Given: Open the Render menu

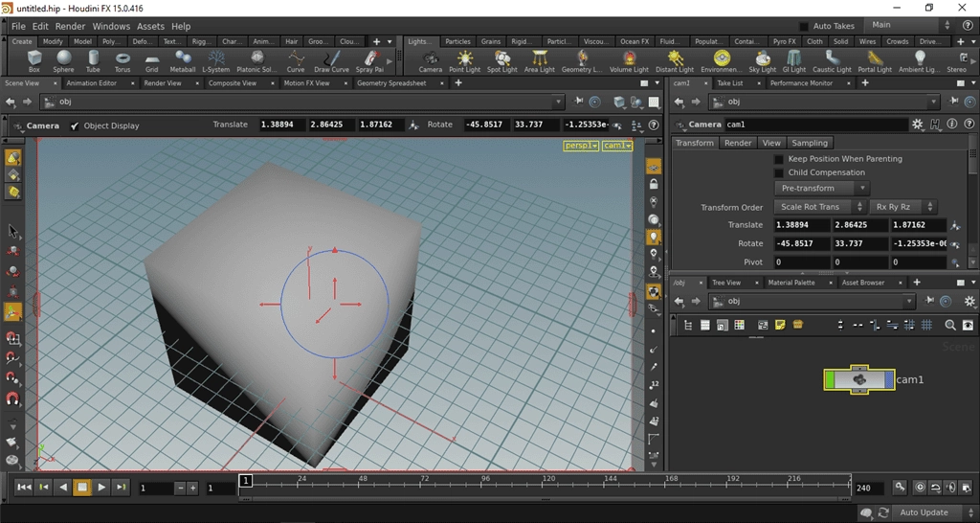Looking at the screenshot, I should pos(70,26).
